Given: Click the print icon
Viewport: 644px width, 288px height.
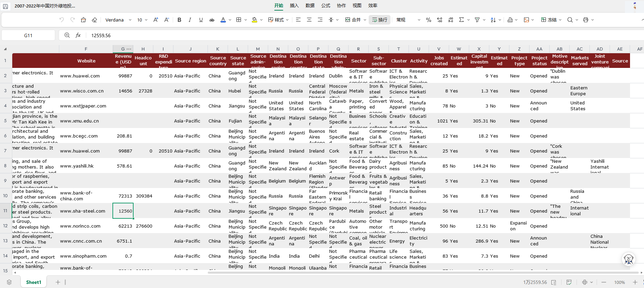Looking at the screenshot, I should (586, 20).
